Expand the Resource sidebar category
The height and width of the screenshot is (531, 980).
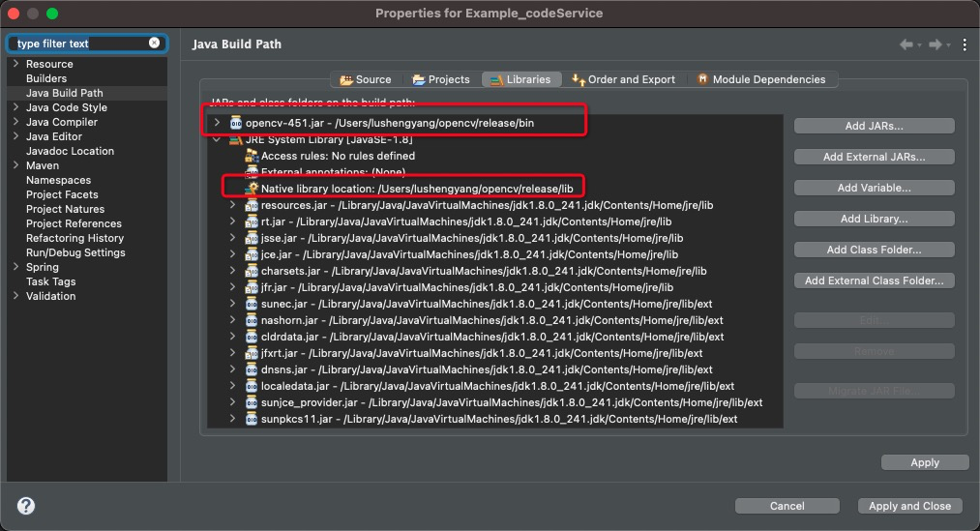click(15, 63)
